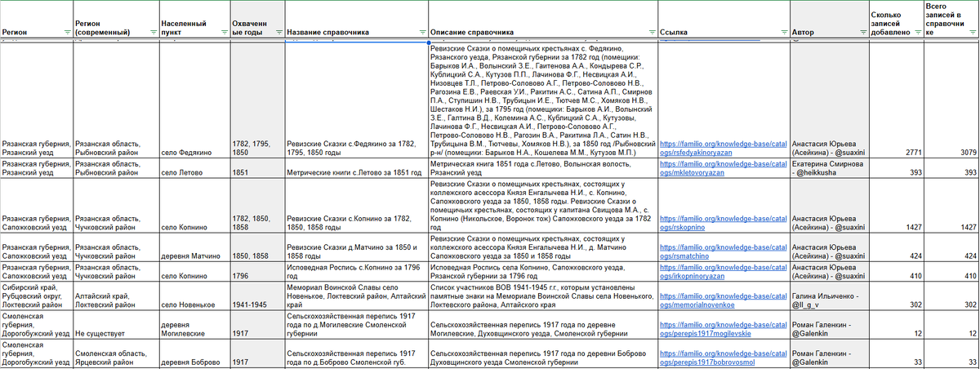Select Сибирский край, Рубцовский округ region cell
Screen dimensions: 980x369
coord(35,296)
